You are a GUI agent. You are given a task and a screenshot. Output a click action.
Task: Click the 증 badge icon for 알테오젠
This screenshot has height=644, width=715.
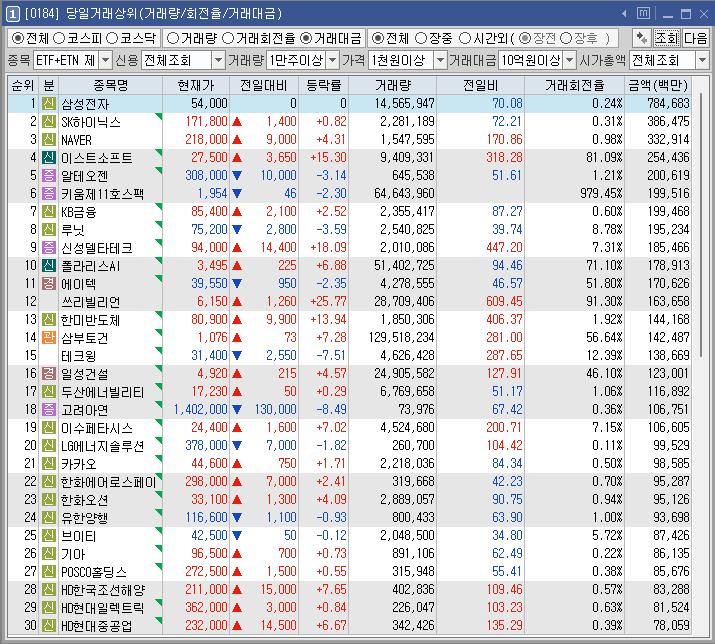click(49, 175)
